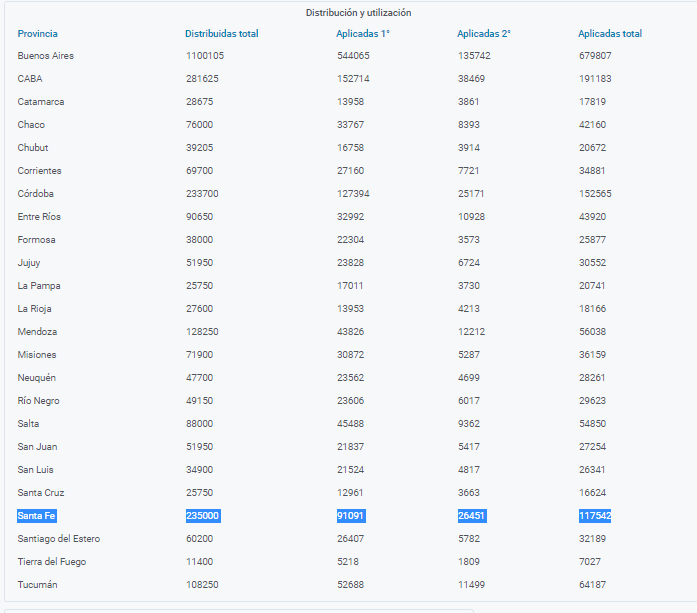Select Salta's second dose value 9362
Screen dimensions: 697x613
point(471,424)
